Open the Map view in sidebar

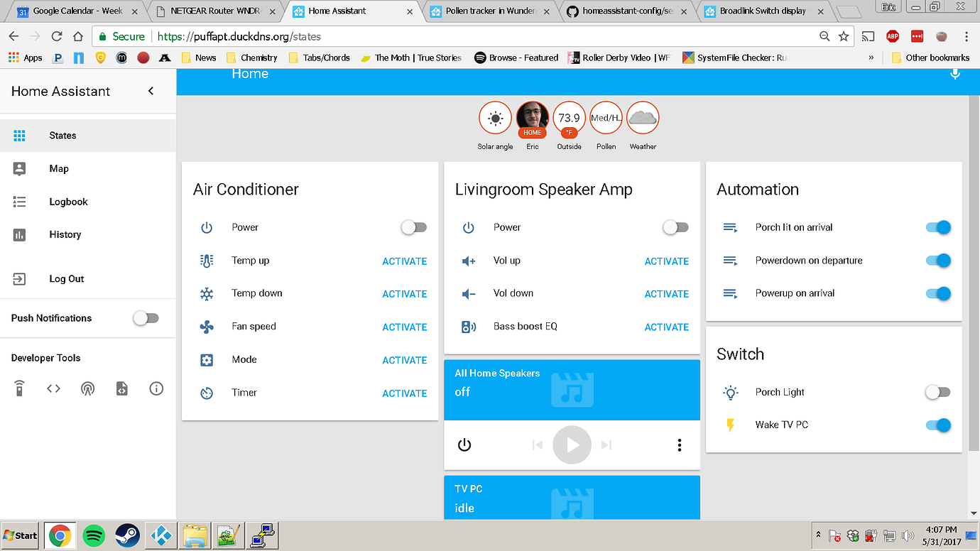click(88, 168)
